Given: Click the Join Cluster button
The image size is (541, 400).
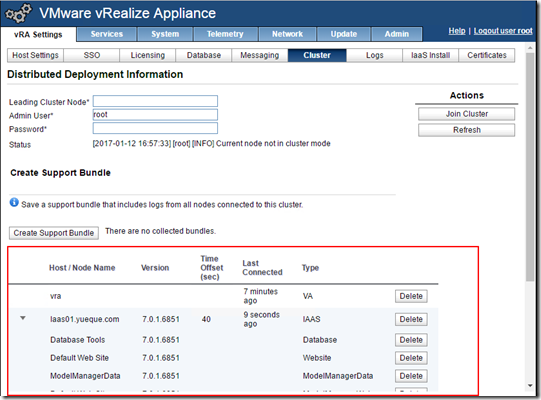Looking at the screenshot, I should [466, 114].
